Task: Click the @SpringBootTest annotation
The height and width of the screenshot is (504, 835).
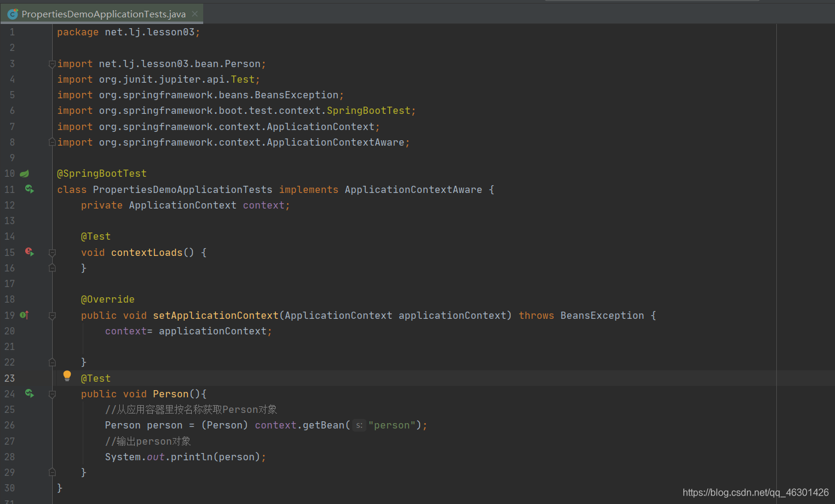Action: (102, 174)
